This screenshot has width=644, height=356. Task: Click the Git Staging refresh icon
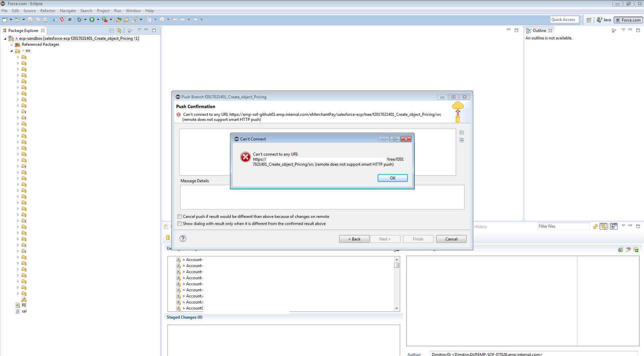pyautogui.click(x=595, y=226)
